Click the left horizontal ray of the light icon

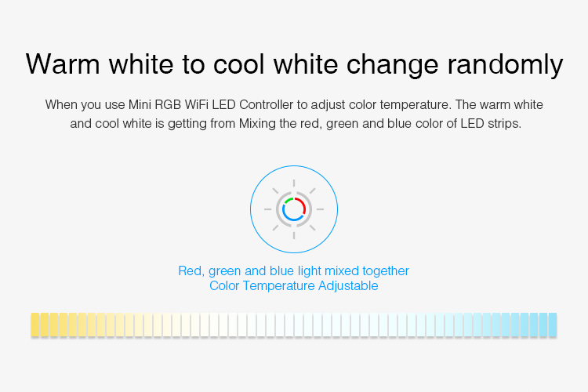click(267, 209)
